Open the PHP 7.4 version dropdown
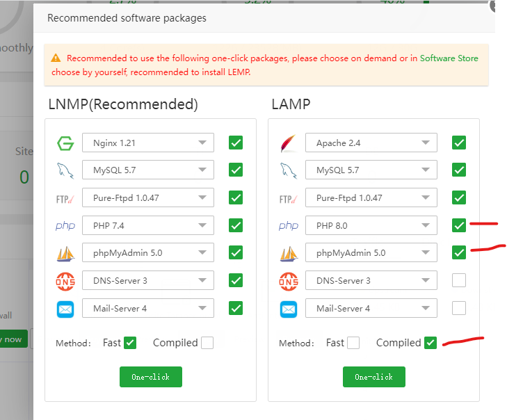 click(x=148, y=225)
